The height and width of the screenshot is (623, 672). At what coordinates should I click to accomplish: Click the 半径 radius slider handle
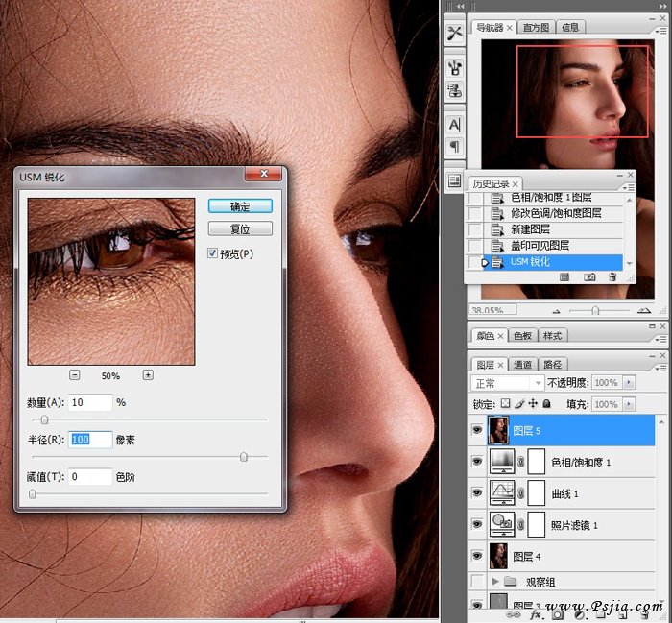243,457
